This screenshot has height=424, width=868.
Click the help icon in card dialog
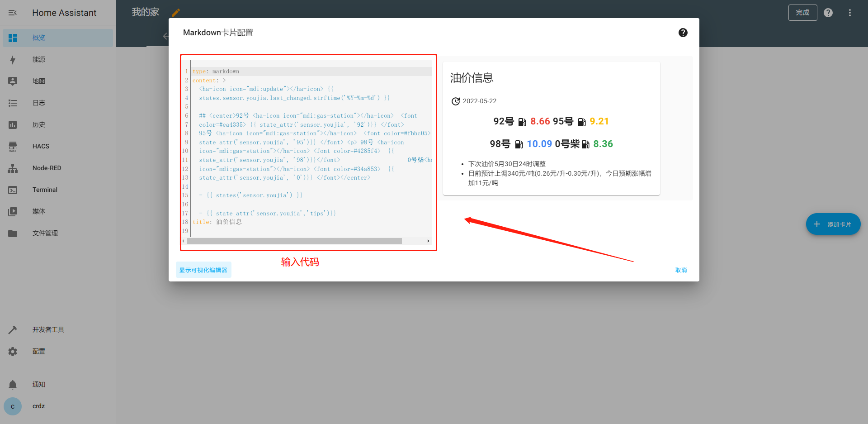(683, 33)
